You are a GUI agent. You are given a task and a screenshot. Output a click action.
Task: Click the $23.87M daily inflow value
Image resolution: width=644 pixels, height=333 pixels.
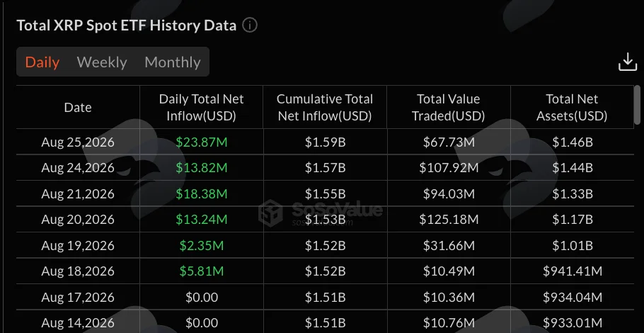pos(201,142)
